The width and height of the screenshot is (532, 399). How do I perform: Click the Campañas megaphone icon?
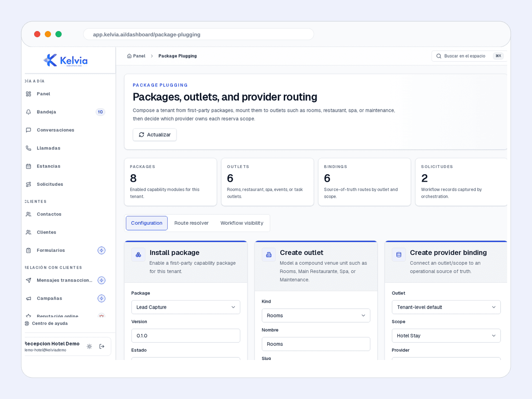tap(28, 298)
